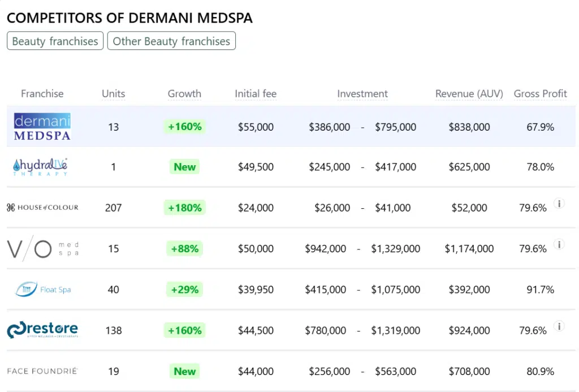Select the $41,000 investment maximum
579x392 pixels.
(x=392, y=208)
